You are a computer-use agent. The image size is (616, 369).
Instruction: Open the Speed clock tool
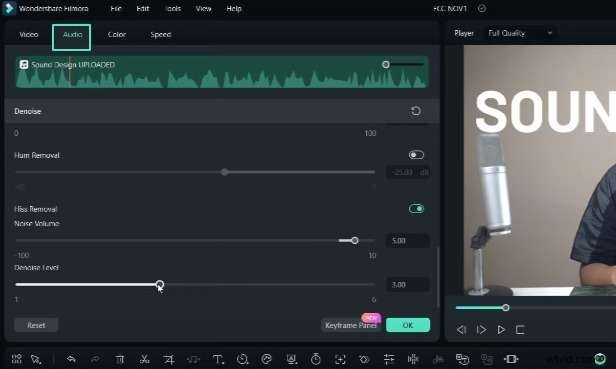(242, 359)
